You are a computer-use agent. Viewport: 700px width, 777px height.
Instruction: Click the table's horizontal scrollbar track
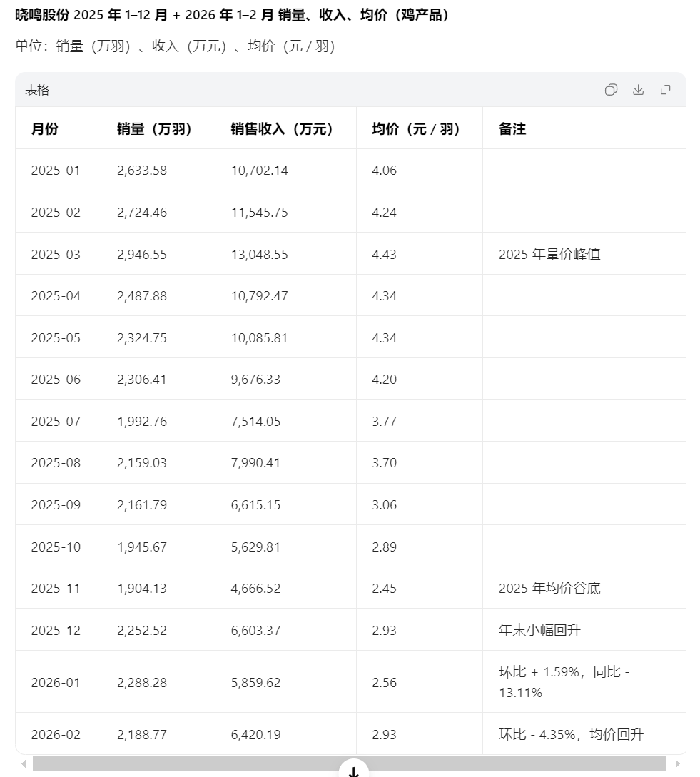click(349, 763)
